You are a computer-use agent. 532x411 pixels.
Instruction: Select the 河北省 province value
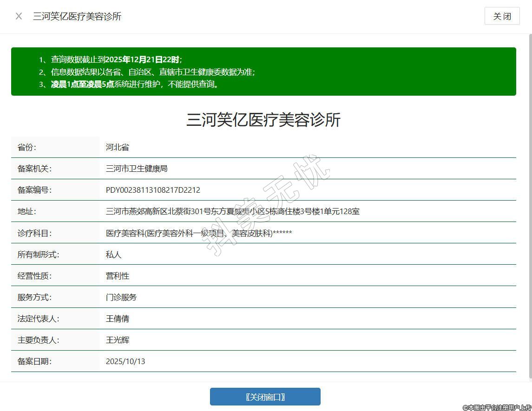point(118,147)
